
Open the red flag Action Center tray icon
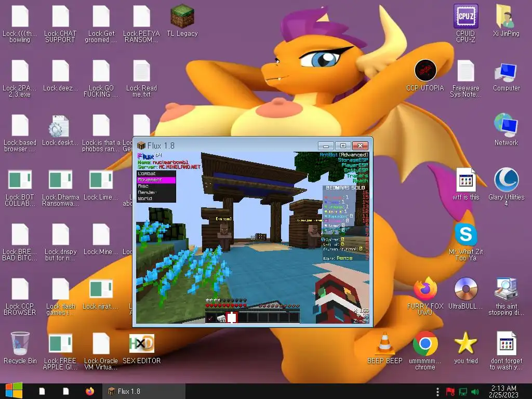coord(450,392)
